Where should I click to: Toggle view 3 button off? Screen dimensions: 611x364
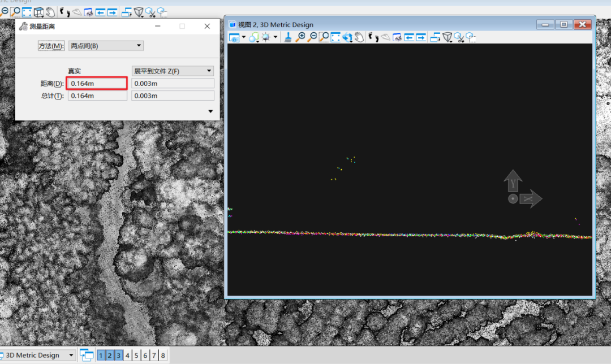(x=118, y=355)
